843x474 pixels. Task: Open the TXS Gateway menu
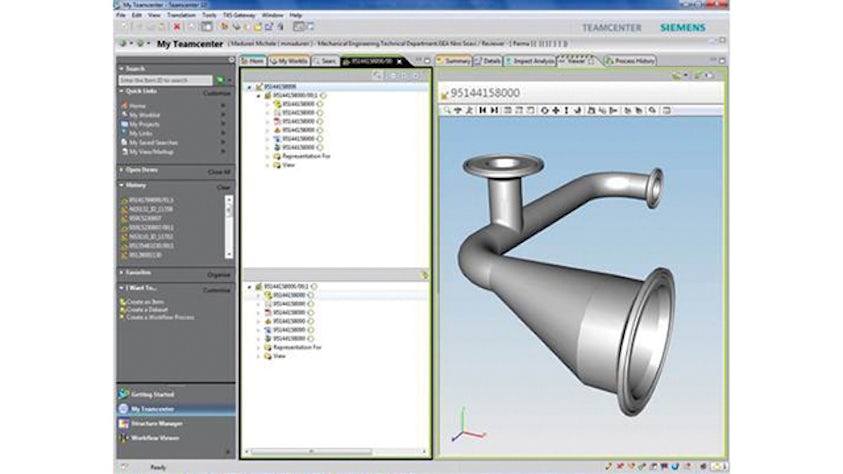point(239,16)
